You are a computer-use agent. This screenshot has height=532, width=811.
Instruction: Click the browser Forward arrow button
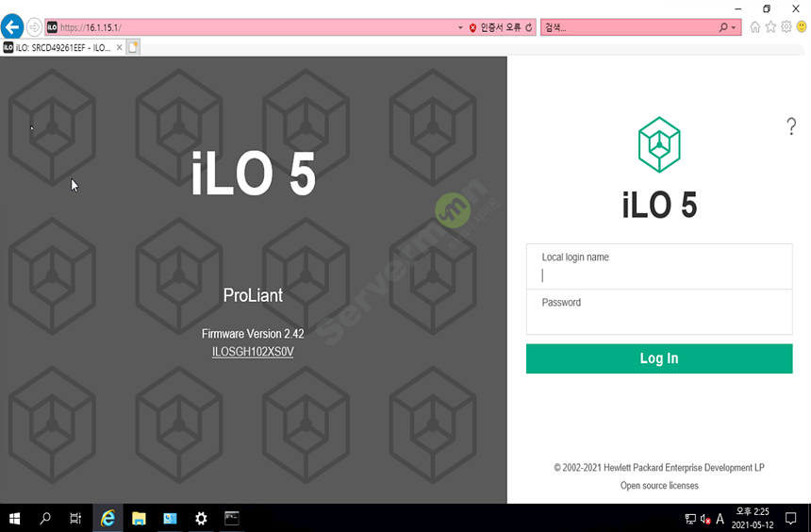[34, 27]
